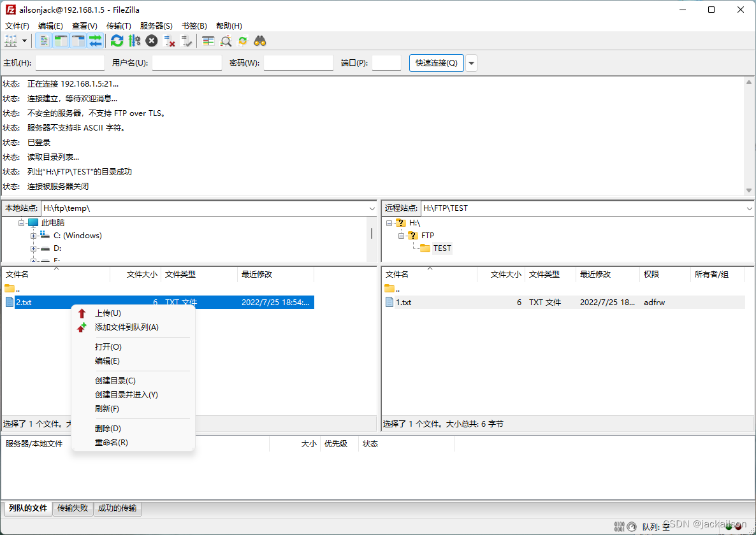Open the Site Manager from the toolbar
The width and height of the screenshot is (756, 535).
[x=11, y=41]
